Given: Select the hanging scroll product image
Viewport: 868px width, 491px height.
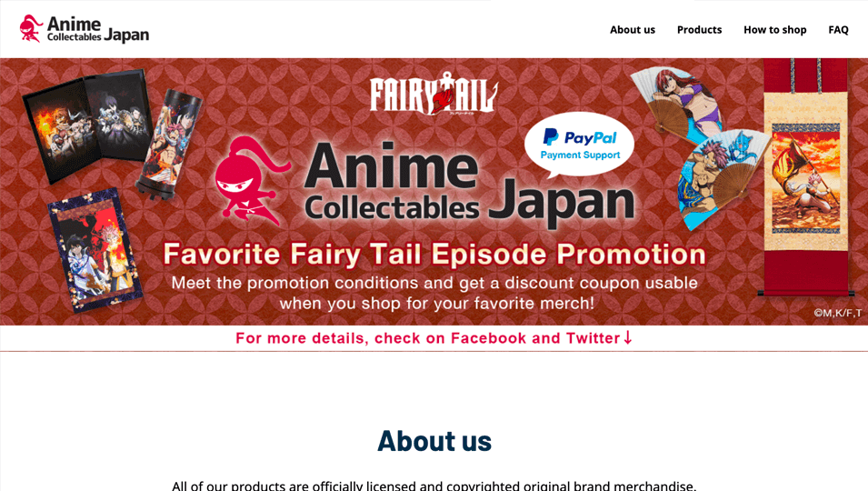Looking at the screenshot, I should click(805, 177).
